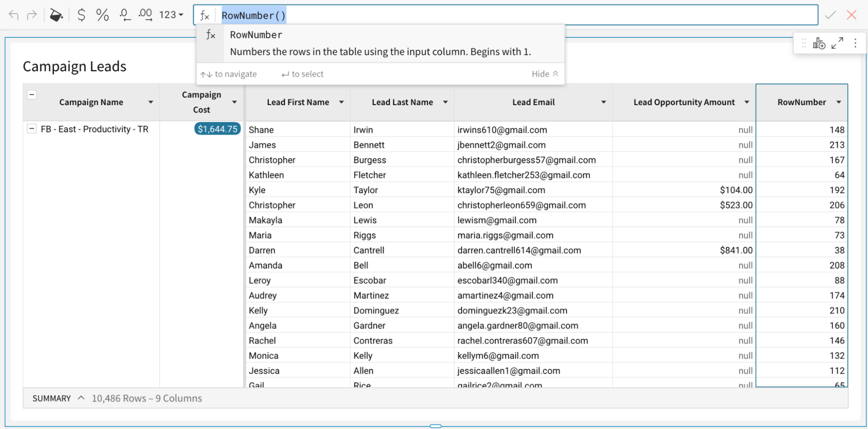This screenshot has height=429, width=868.
Task: Click angela.gardner80@gmail.com email cell
Action: tap(533, 325)
